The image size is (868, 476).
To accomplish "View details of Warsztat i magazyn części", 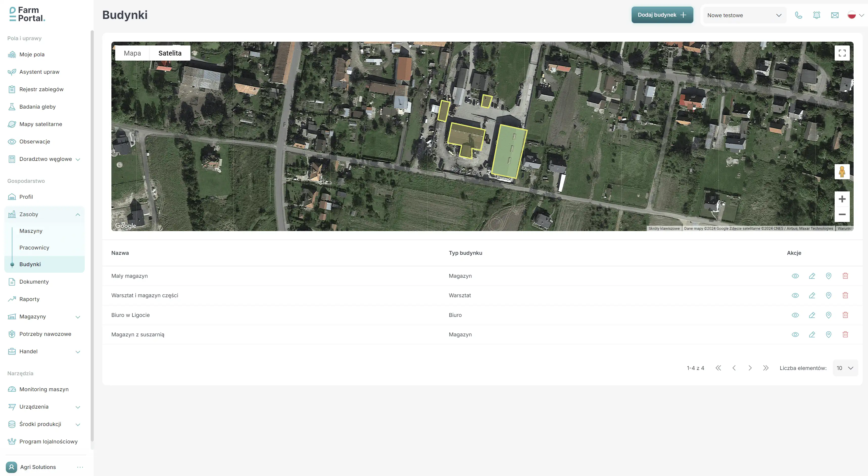I will [795, 295].
